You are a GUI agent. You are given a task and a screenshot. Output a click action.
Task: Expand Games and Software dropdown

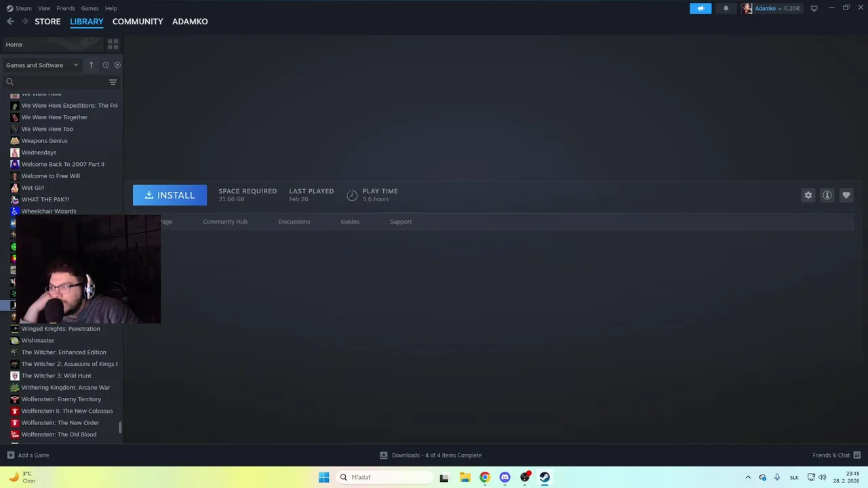42,65
